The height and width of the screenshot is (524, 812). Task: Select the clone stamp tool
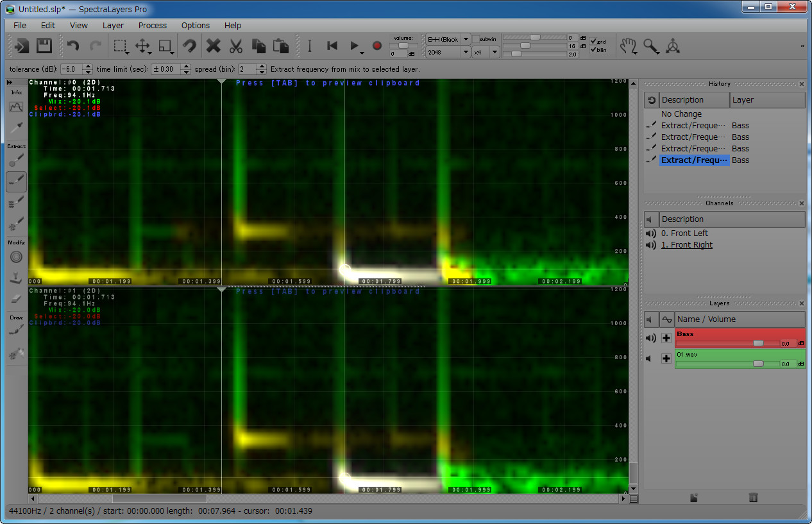(16, 278)
